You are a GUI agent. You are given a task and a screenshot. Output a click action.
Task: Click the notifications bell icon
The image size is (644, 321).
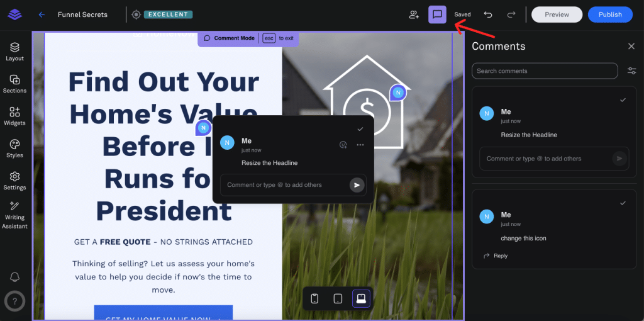coord(14,277)
